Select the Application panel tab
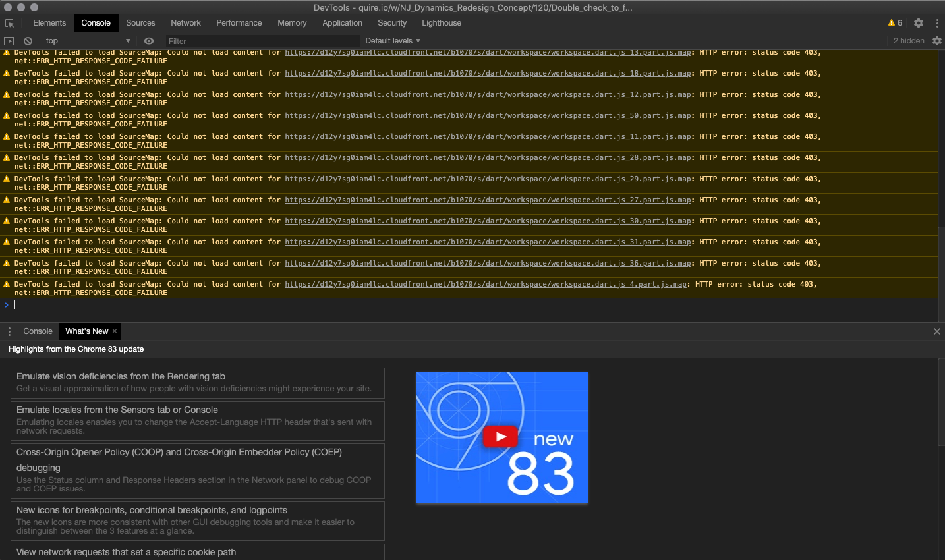This screenshot has height=560, width=945. click(x=342, y=23)
